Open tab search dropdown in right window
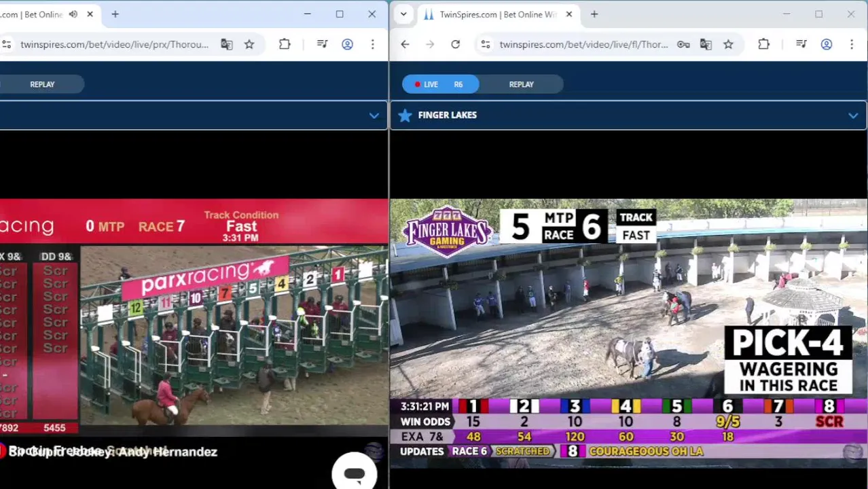Screen dimensions: 868x489 [403, 14]
